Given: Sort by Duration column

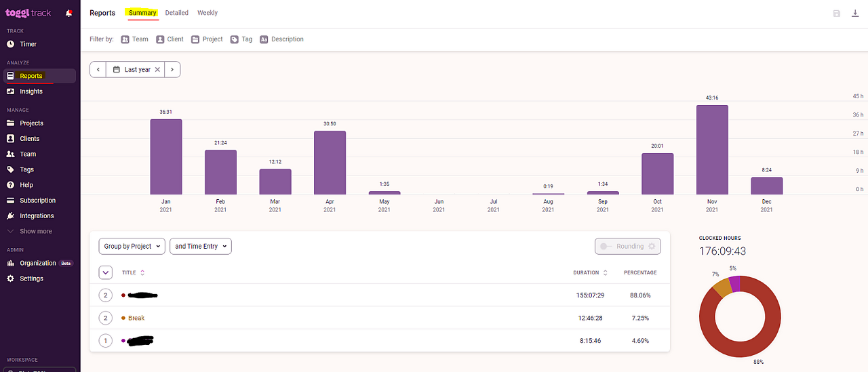Looking at the screenshot, I should click(590, 272).
